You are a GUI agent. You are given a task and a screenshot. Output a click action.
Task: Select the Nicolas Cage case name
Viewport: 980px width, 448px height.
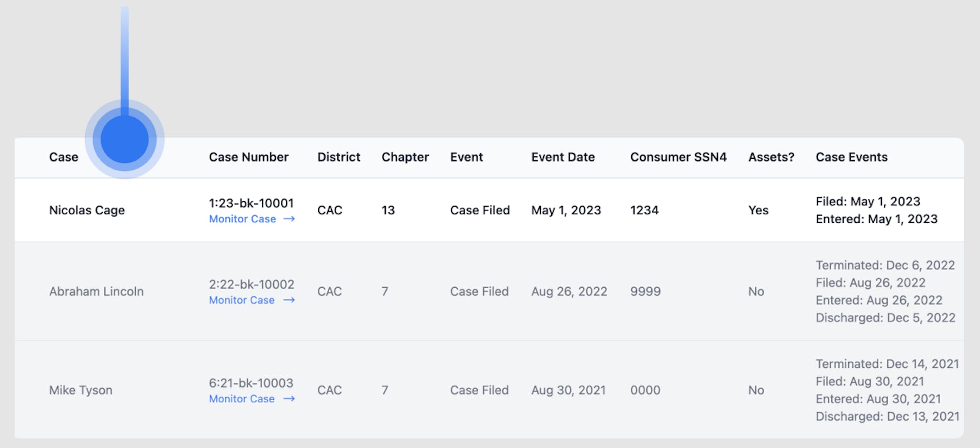[x=87, y=210]
